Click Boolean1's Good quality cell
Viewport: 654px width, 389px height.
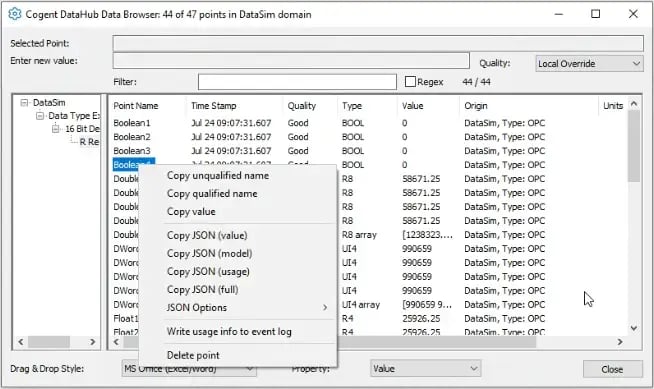298,123
